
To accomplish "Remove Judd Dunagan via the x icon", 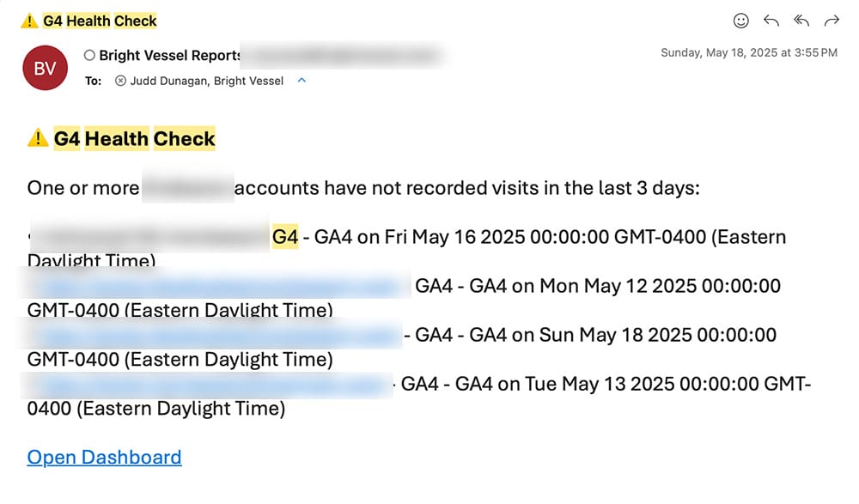I will coord(119,81).
